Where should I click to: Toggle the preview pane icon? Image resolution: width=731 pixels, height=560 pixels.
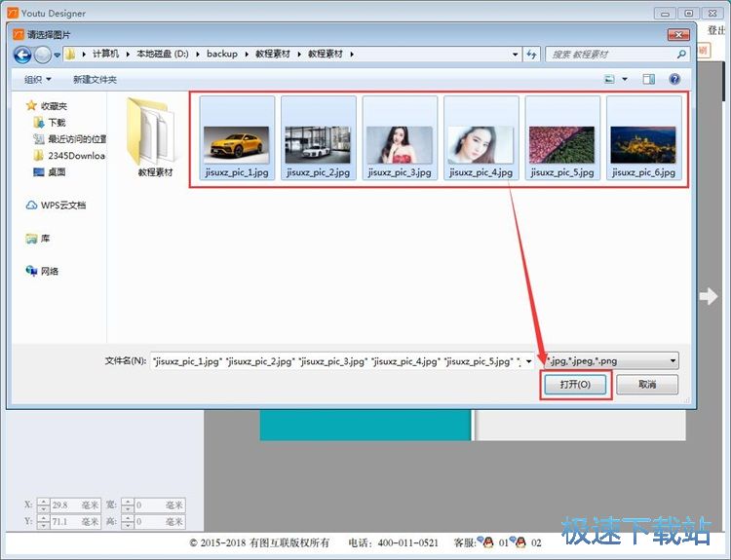648,79
